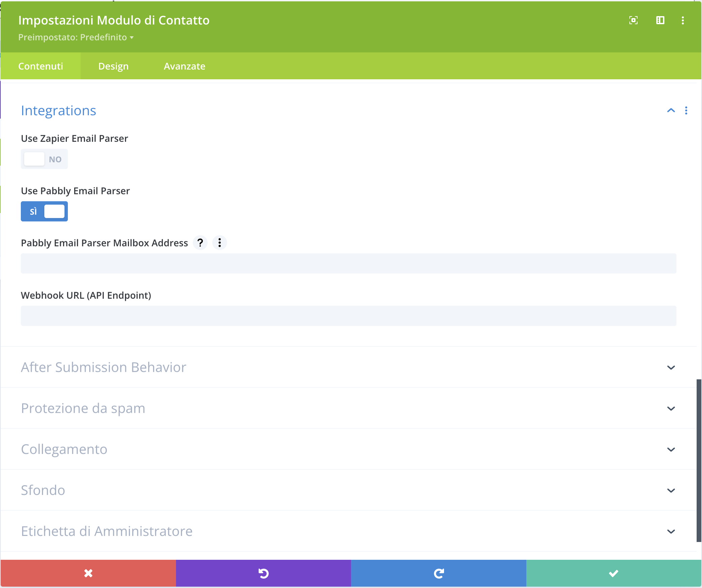Expand Etichetta di Amministratore section

tap(349, 531)
